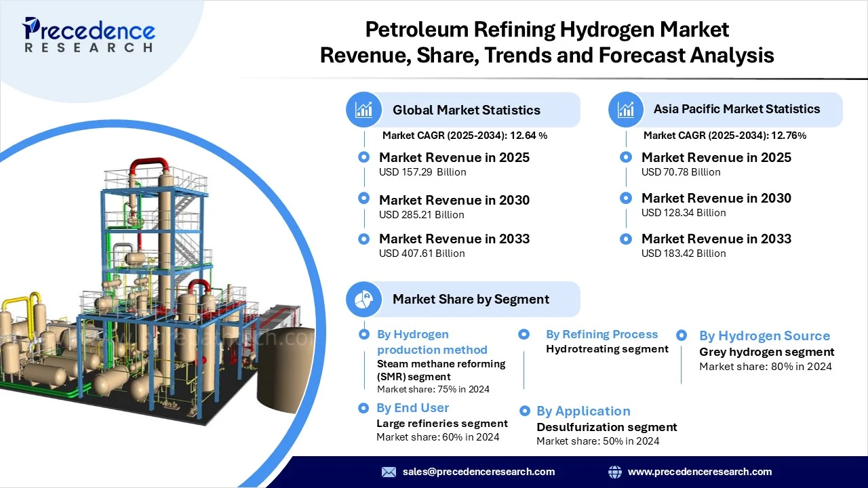Image resolution: width=868 pixels, height=488 pixels.
Task: Click the By End User bullet marker
Action: point(364,407)
